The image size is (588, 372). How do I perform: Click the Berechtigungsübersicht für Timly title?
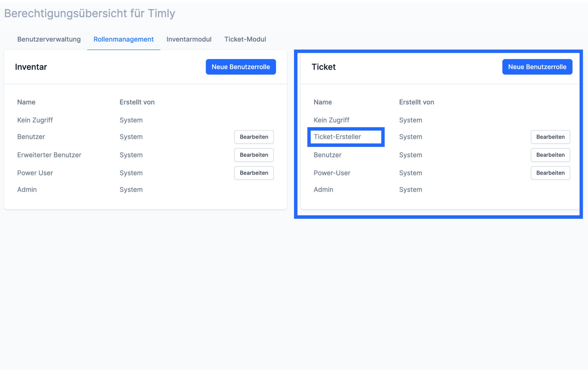pos(90,13)
